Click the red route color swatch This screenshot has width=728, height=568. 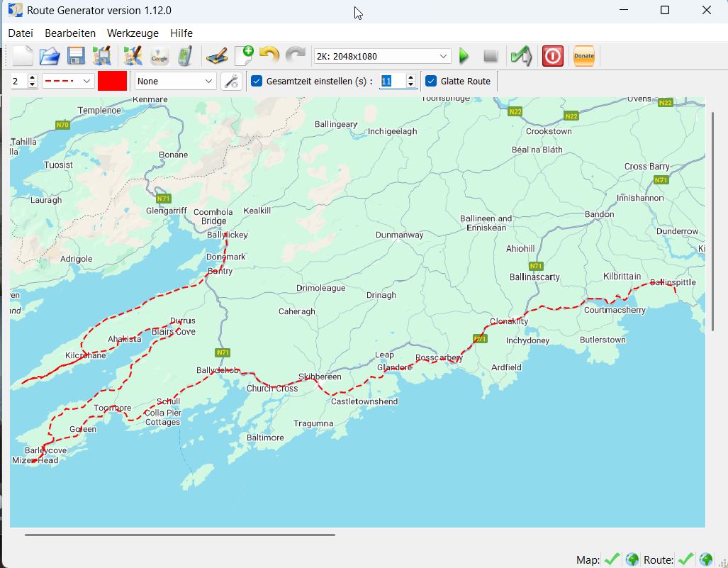tap(113, 82)
